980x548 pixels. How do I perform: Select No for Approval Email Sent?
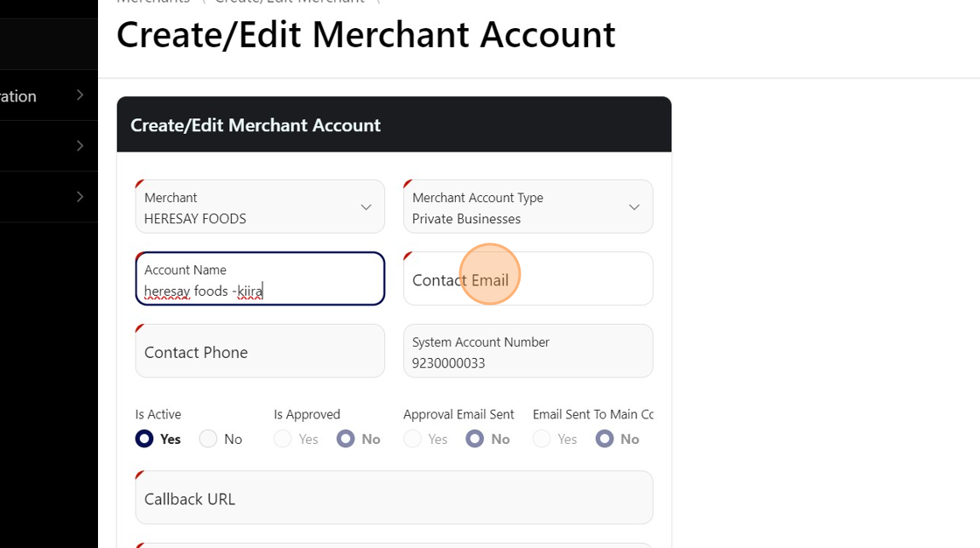point(475,439)
